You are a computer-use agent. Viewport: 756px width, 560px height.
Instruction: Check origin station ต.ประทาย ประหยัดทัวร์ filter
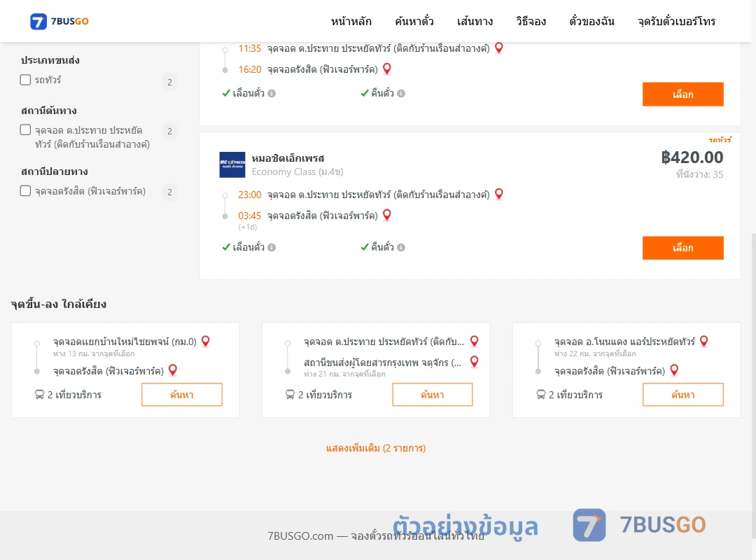(26, 129)
